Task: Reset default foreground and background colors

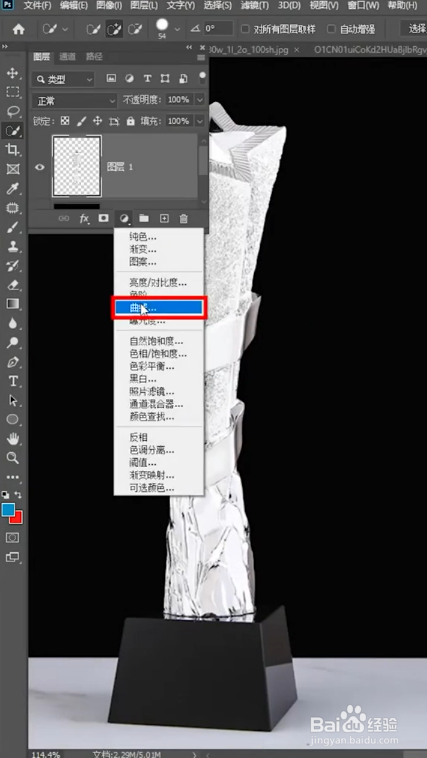Action: (x=5, y=495)
